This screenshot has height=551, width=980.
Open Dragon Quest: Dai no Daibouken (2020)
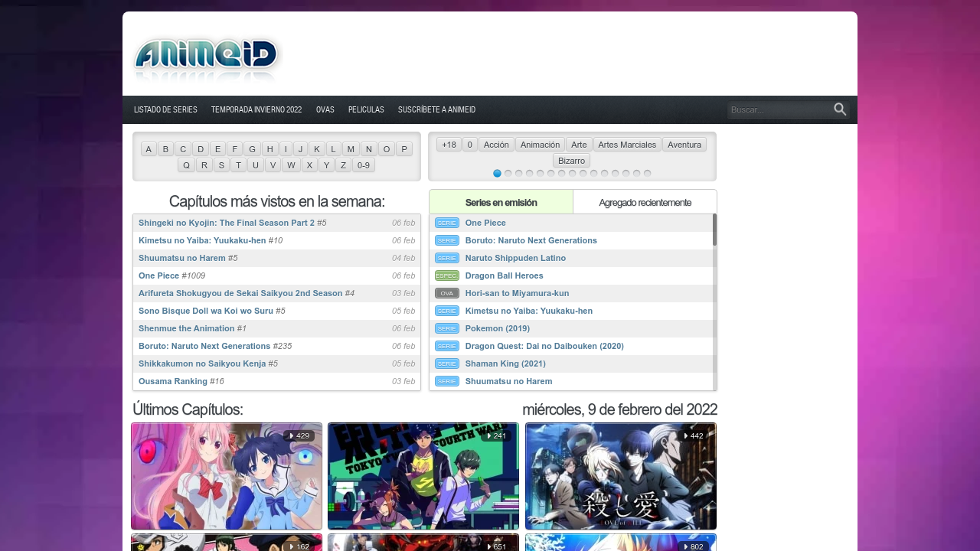coord(544,346)
